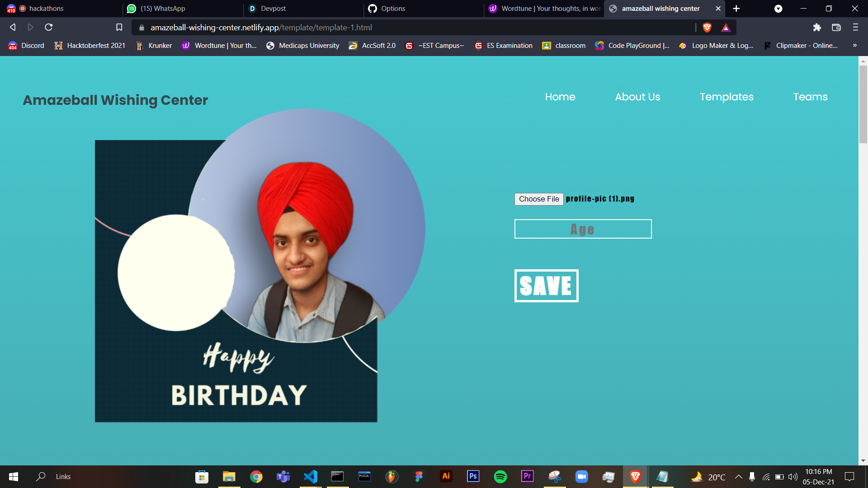Viewport: 868px width, 488px height.
Task: Click the Brave Rewards triangle icon
Action: (x=726, y=28)
